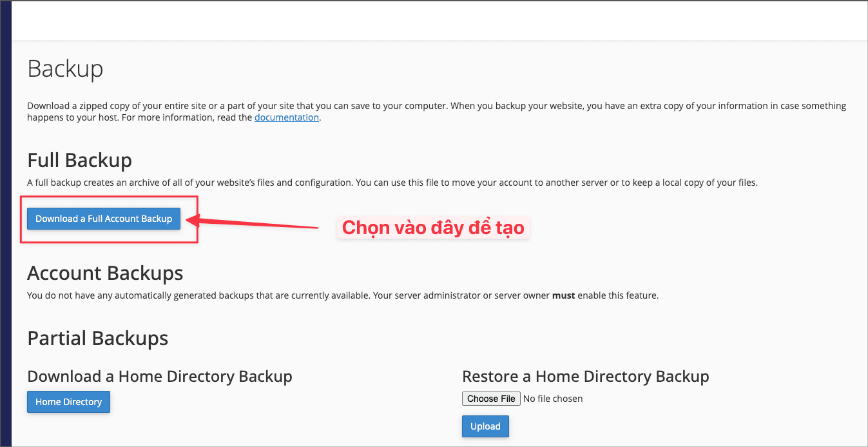The width and height of the screenshot is (868, 447).
Task: Click the Restore a Home Directory Backup heading
Action: [585, 376]
